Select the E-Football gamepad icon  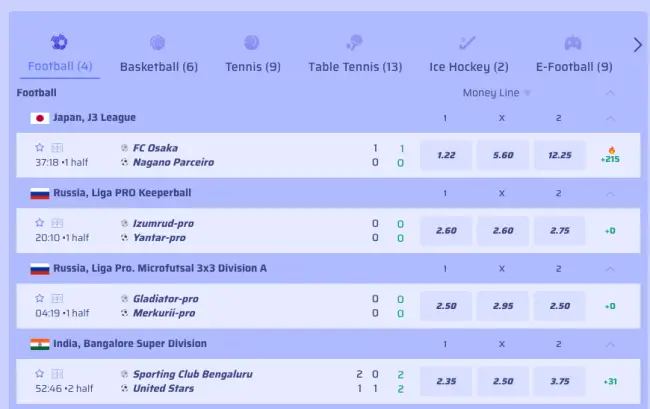[573, 43]
